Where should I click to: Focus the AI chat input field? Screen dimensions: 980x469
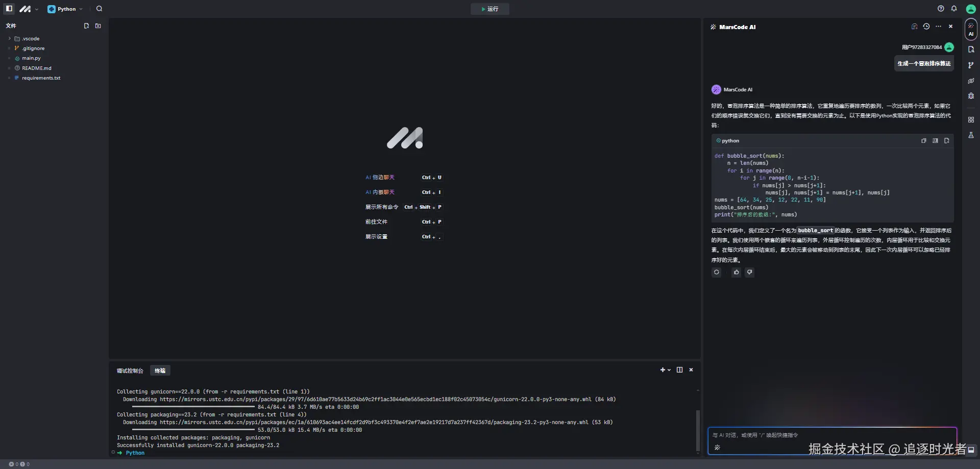pos(832,435)
